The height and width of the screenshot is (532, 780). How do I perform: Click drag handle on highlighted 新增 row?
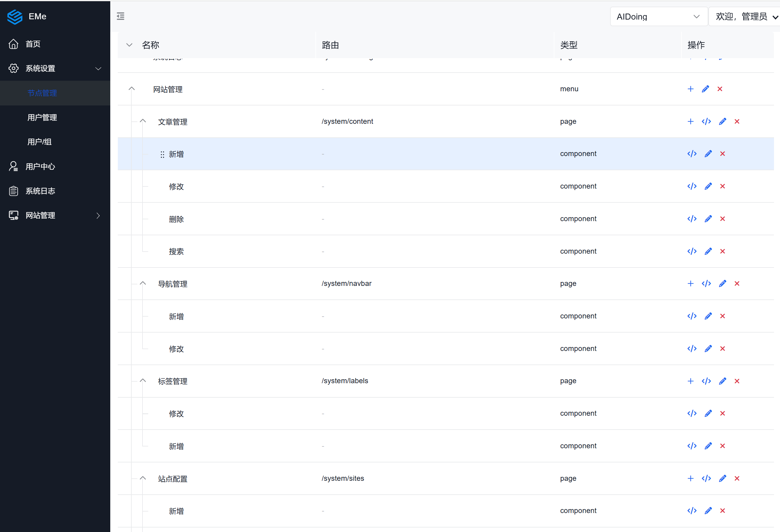click(x=162, y=155)
